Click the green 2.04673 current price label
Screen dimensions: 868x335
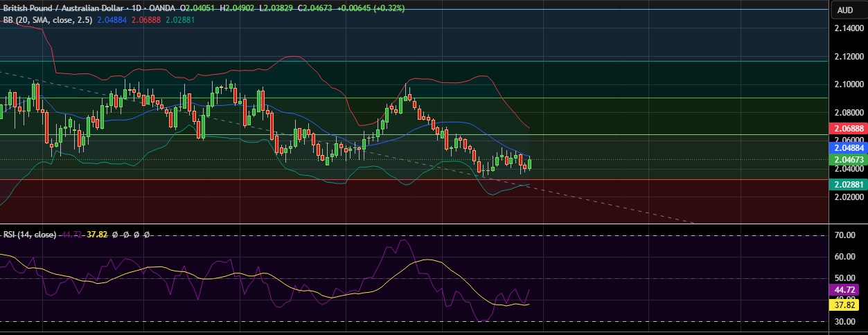[x=848, y=159]
